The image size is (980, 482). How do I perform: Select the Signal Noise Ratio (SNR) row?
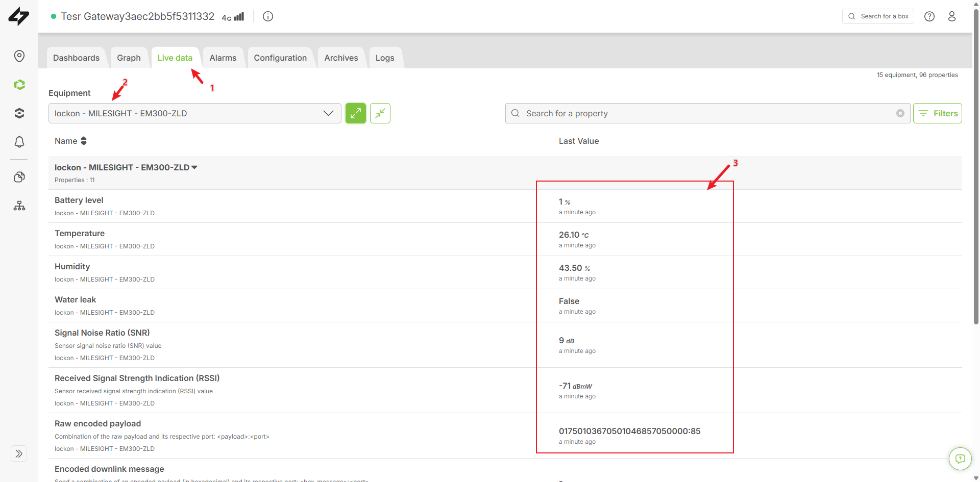point(505,345)
